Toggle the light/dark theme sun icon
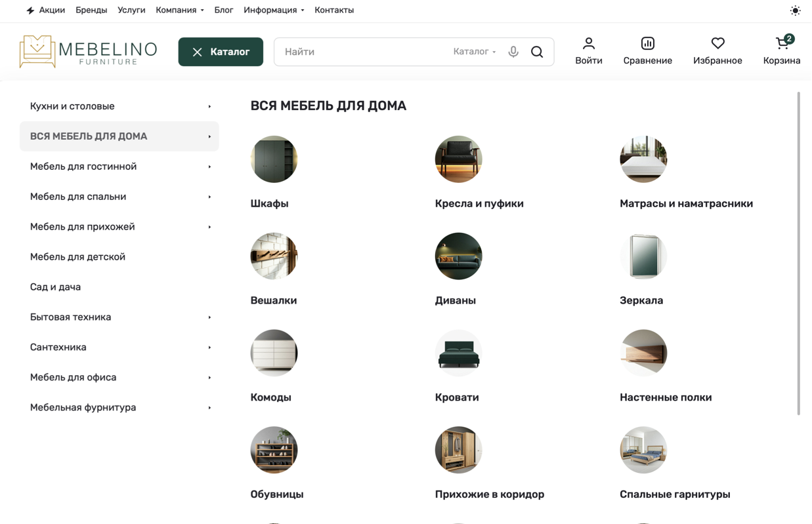812x524 pixels. [795, 10]
